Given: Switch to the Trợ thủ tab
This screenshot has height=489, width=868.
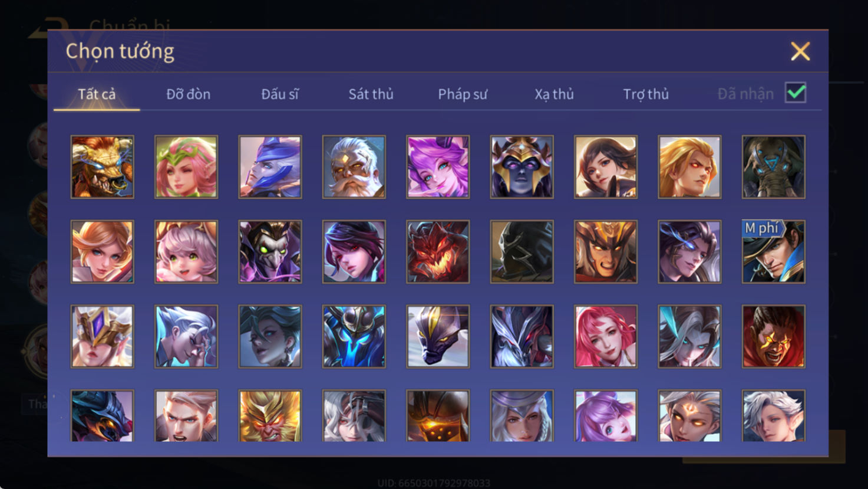Looking at the screenshot, I should [x=646, y=94].
